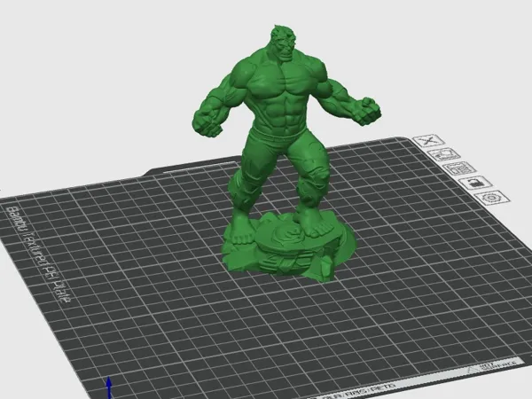Select the green Hulk figure model
The image size is (532, 399).
click(287, 153)
